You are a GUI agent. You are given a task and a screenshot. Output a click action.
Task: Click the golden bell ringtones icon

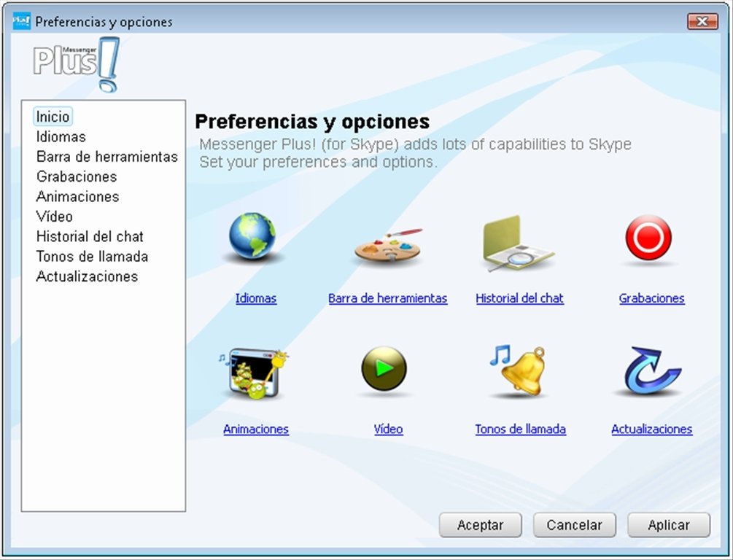pyautogui.click(x=519, y=371)
